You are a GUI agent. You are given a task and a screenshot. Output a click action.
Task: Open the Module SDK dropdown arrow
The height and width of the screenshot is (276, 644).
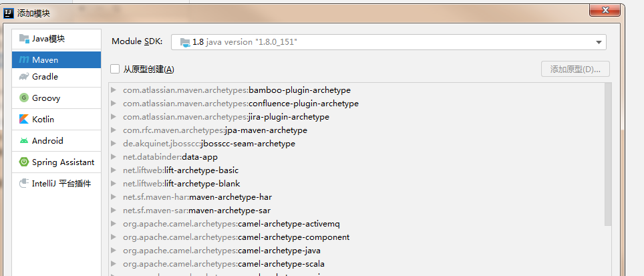coord(599,42)
